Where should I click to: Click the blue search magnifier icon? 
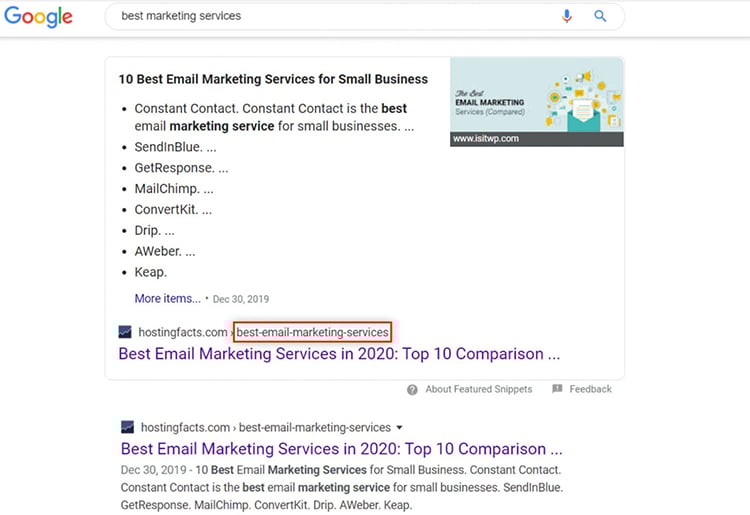(601, 16)
